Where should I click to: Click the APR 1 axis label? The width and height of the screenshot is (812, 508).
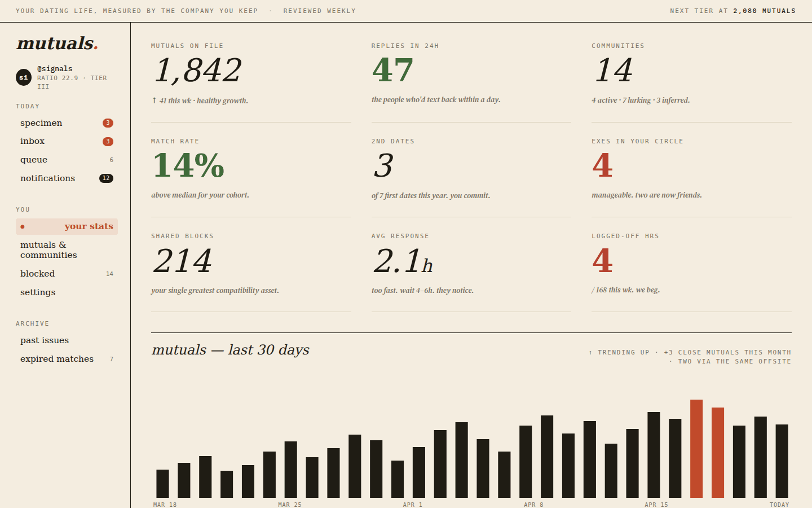click(413, 505)
